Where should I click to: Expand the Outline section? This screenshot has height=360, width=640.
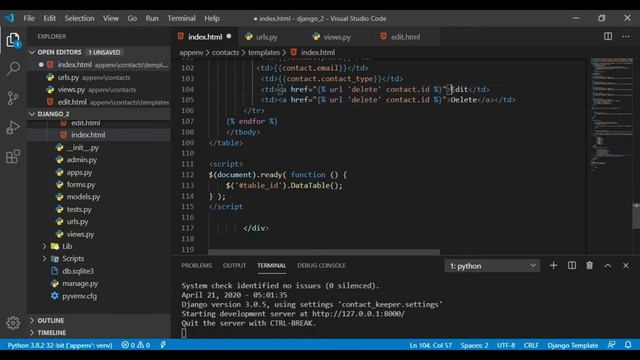click(99, 321)
